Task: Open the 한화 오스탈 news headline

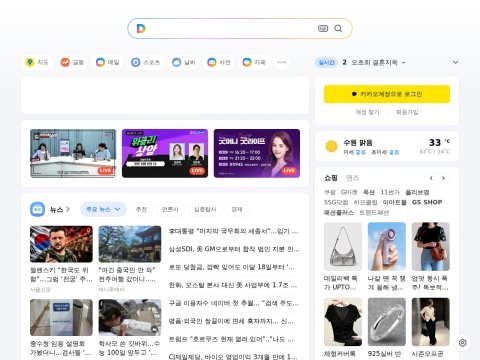Action: coord(233,285)
